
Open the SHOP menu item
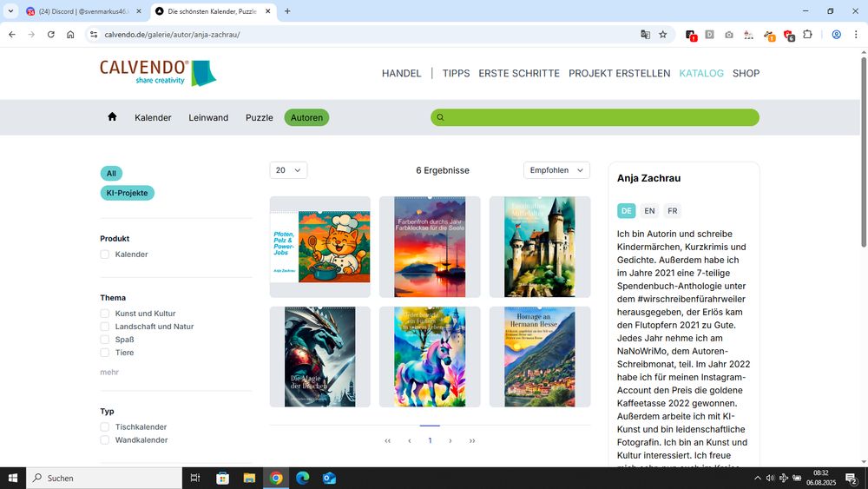pyautogui.click(x=746, y=73)
